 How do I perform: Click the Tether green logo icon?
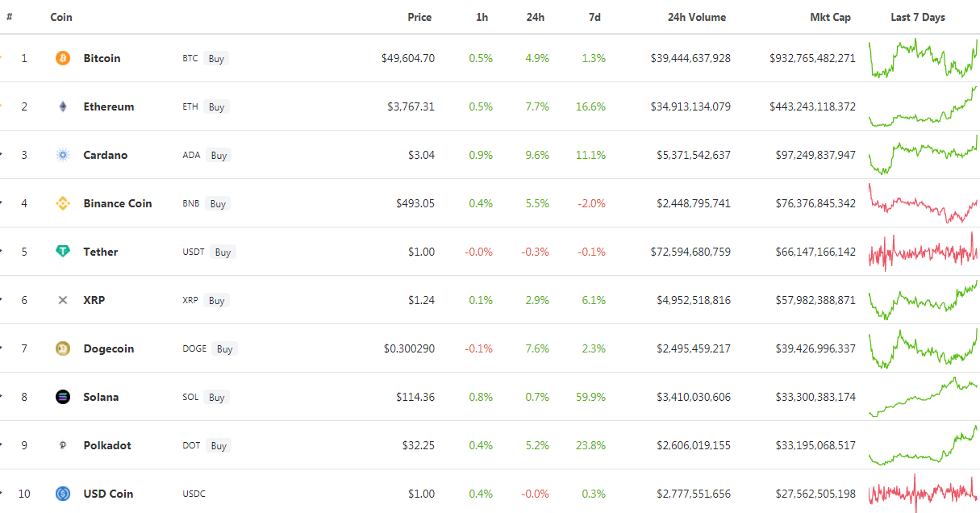pyautogui.click(x=63, y=252)
